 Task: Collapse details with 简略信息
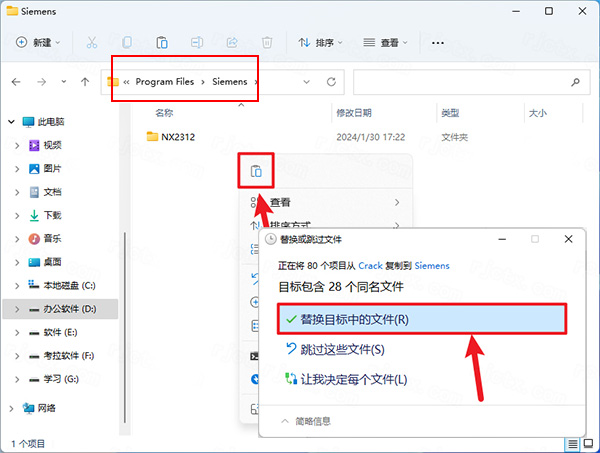(x=306, y=421)
